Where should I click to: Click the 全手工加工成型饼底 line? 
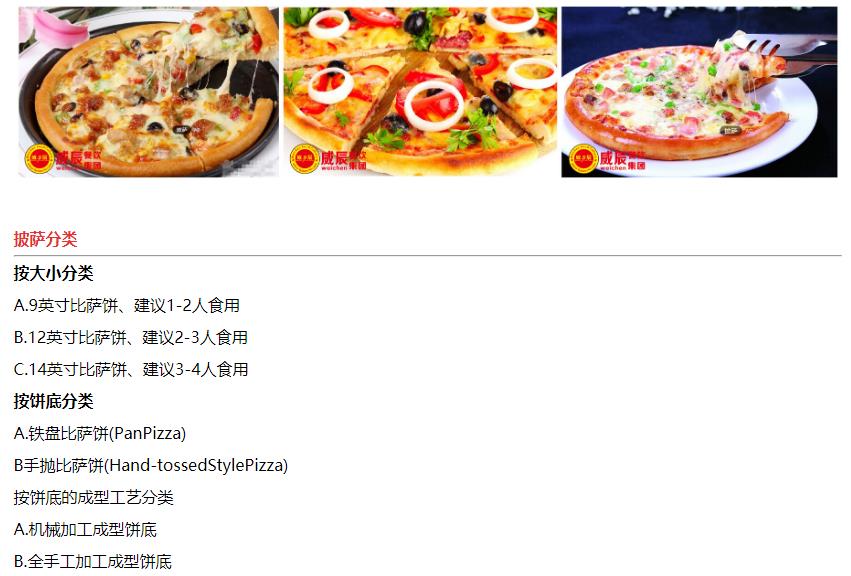point(93,561)
